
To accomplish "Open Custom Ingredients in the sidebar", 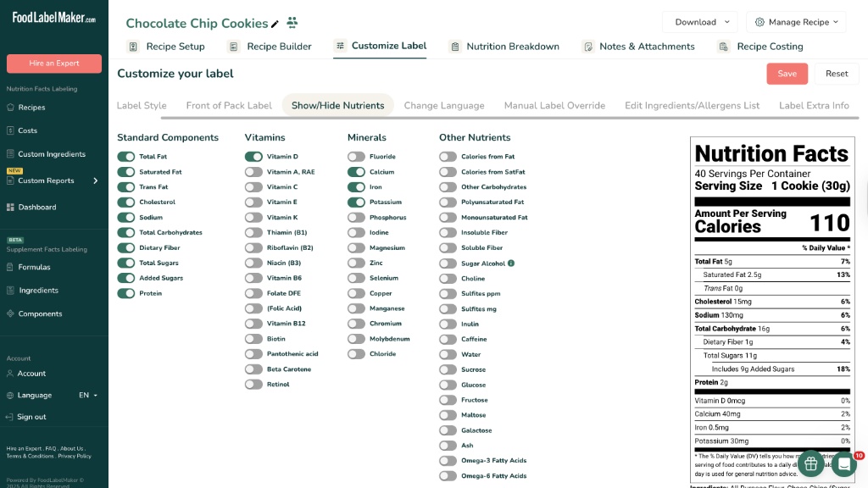I will tap(51, 154).
